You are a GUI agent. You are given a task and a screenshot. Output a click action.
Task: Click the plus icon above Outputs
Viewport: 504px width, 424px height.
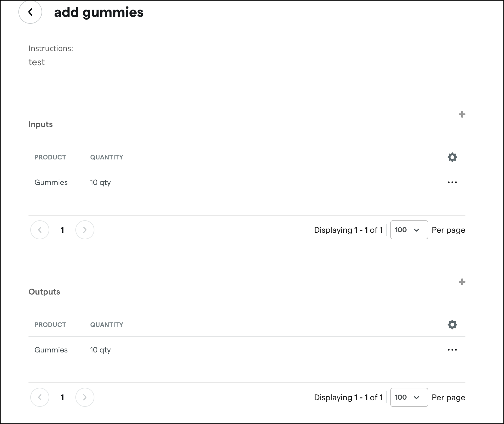[x=462, y=282]
